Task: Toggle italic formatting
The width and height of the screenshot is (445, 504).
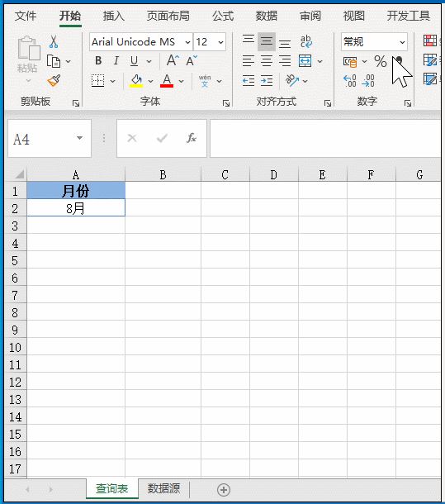Action: point(116,61)
